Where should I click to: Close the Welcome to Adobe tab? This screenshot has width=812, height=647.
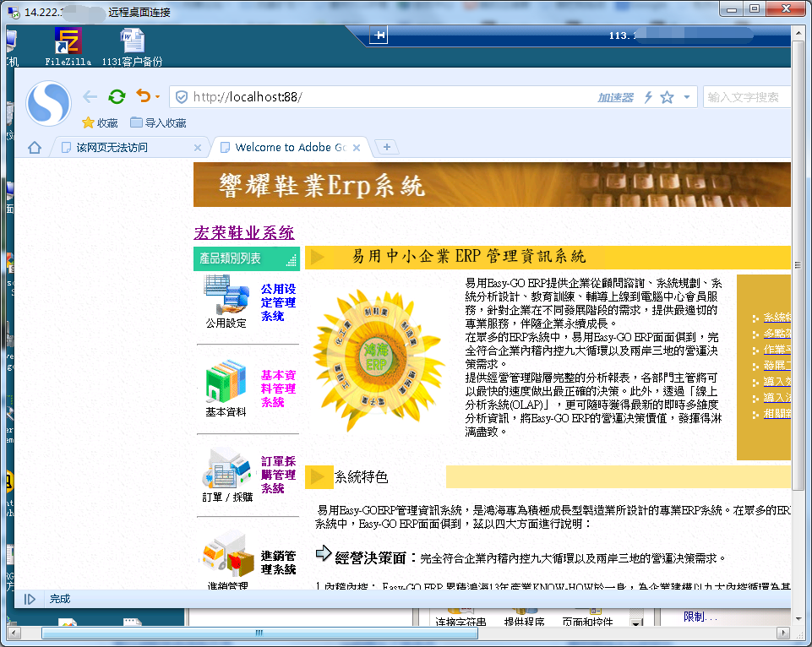357,148
